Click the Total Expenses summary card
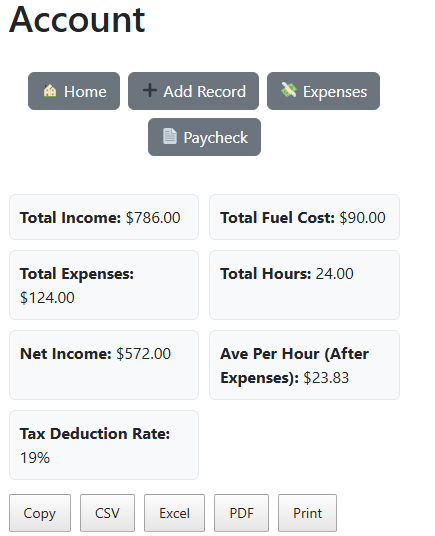This screenshot has height=536, width=435. tap(104, 285)
